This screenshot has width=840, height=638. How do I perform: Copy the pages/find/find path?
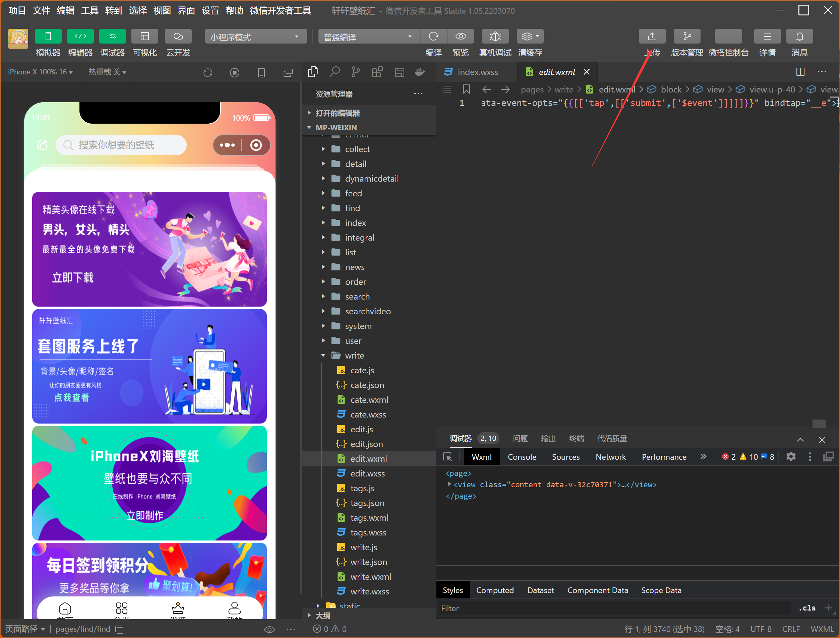tap(119, 629)
